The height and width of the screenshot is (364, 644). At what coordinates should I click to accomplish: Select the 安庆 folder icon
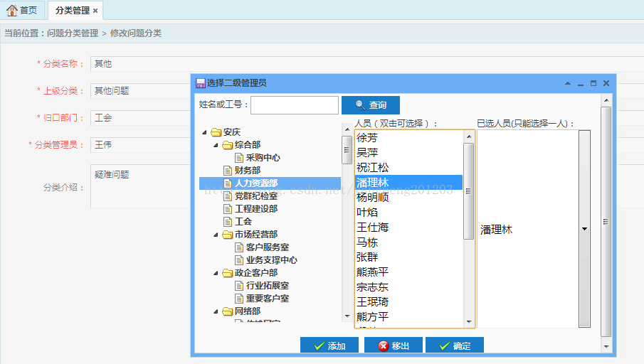[216, 132]
